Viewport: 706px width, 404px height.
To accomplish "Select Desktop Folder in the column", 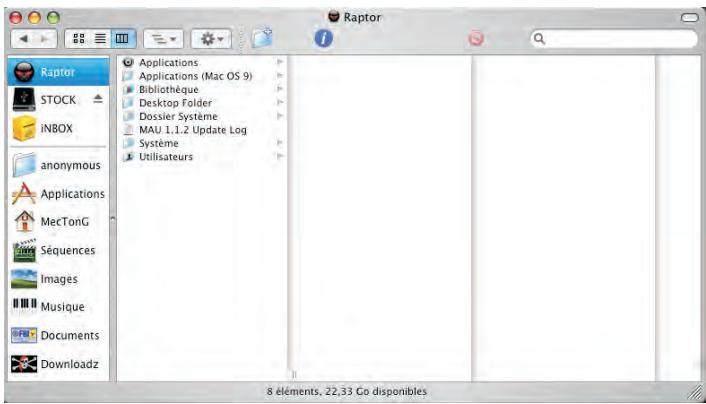I will click(202, 103).
